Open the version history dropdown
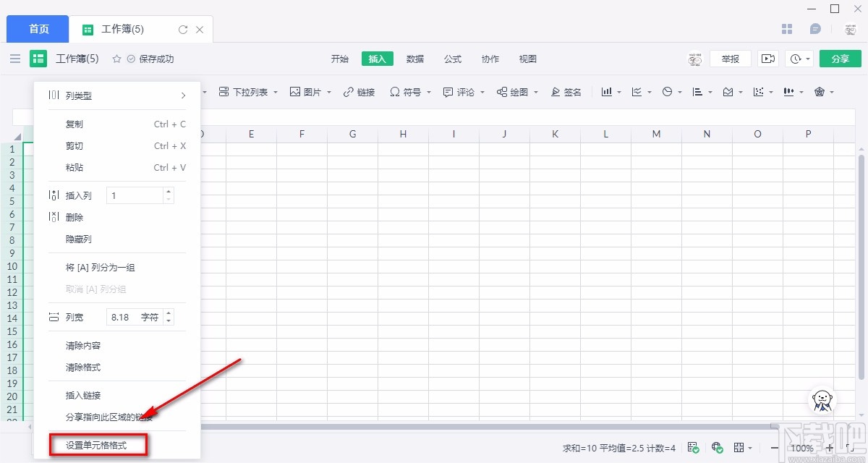 [801, 59]
